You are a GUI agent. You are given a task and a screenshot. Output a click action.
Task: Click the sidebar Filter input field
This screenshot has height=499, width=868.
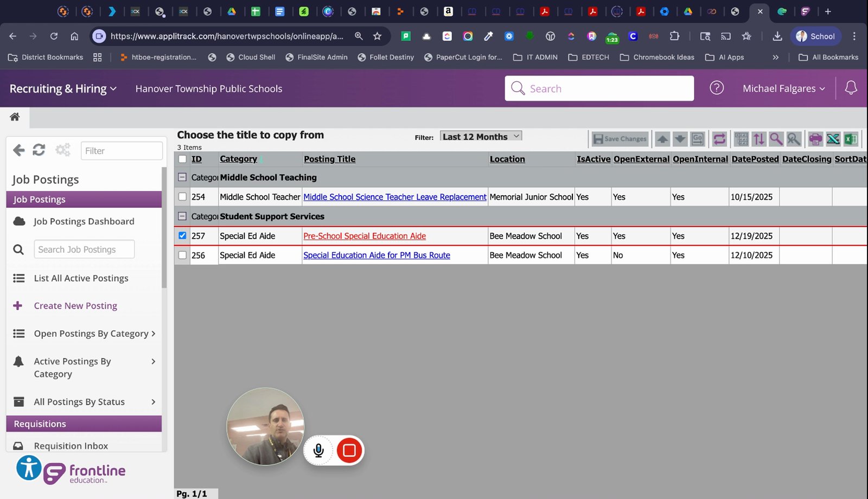pyautogui.click(x=122, y=151)
